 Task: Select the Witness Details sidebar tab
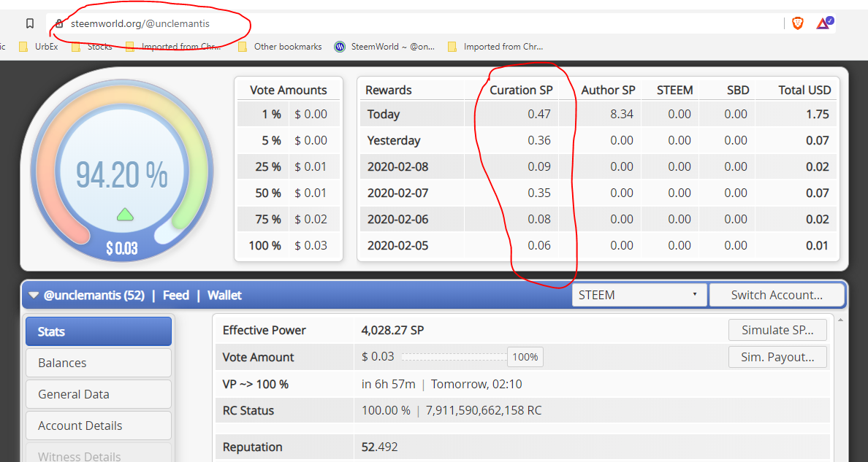[99, 454]
